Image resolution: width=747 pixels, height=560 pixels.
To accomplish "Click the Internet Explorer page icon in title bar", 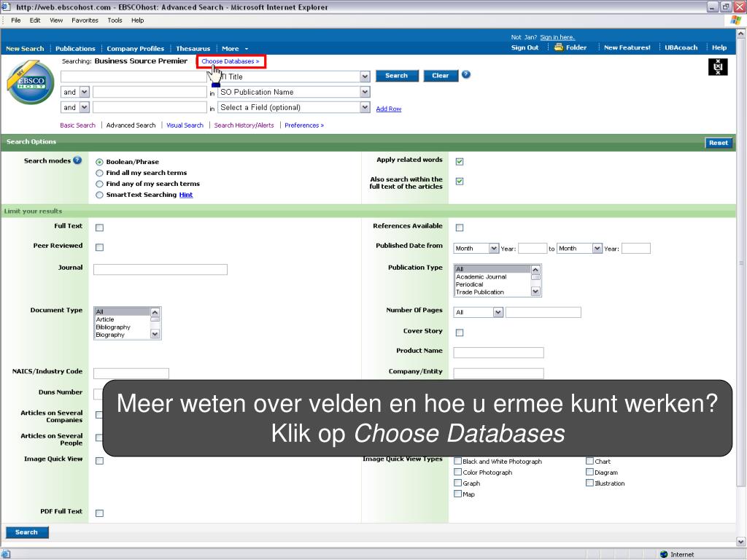I will pyautogui.click(x=6, y=7).
